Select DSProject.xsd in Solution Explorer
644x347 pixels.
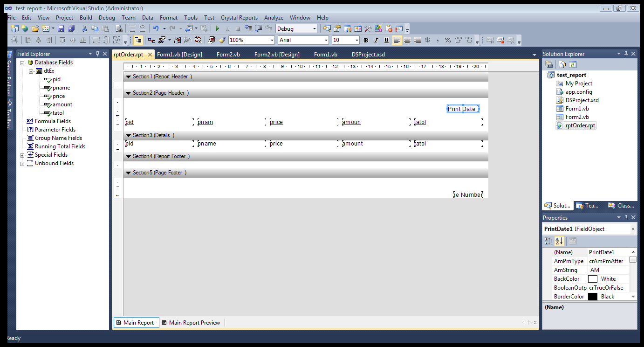[x=582, y=100]
